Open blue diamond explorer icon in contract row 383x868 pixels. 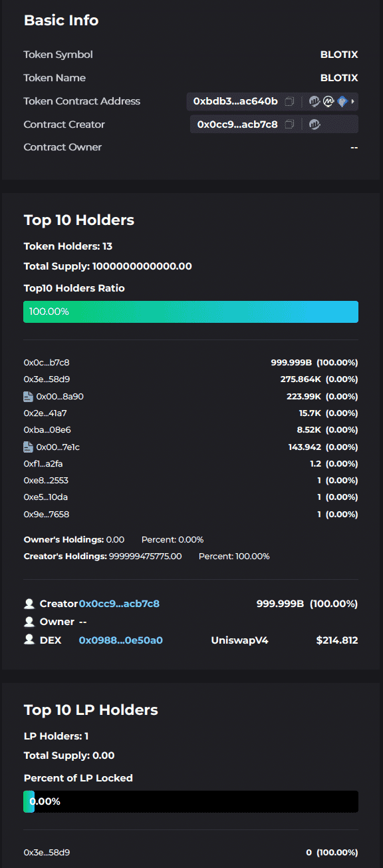pos(342,101)
